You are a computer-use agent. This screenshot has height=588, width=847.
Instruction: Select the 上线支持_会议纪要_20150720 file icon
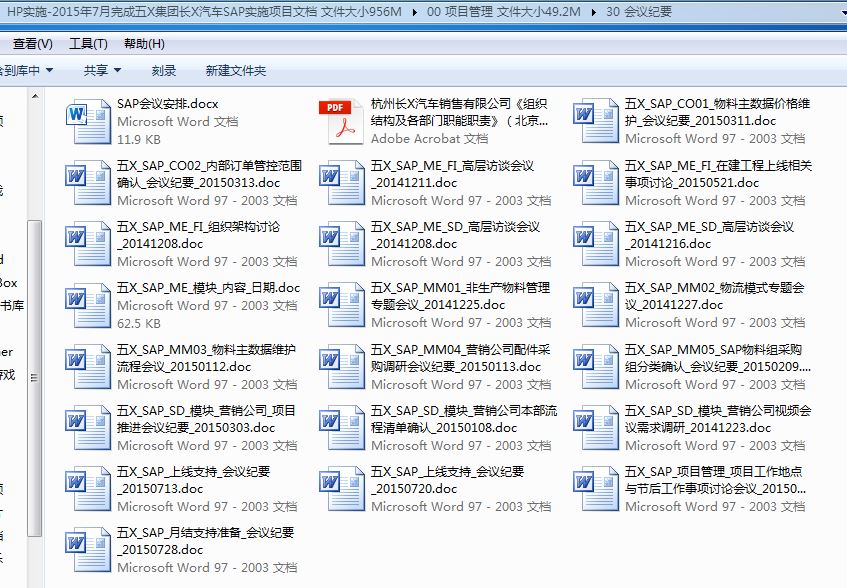[x=342, y=489]
